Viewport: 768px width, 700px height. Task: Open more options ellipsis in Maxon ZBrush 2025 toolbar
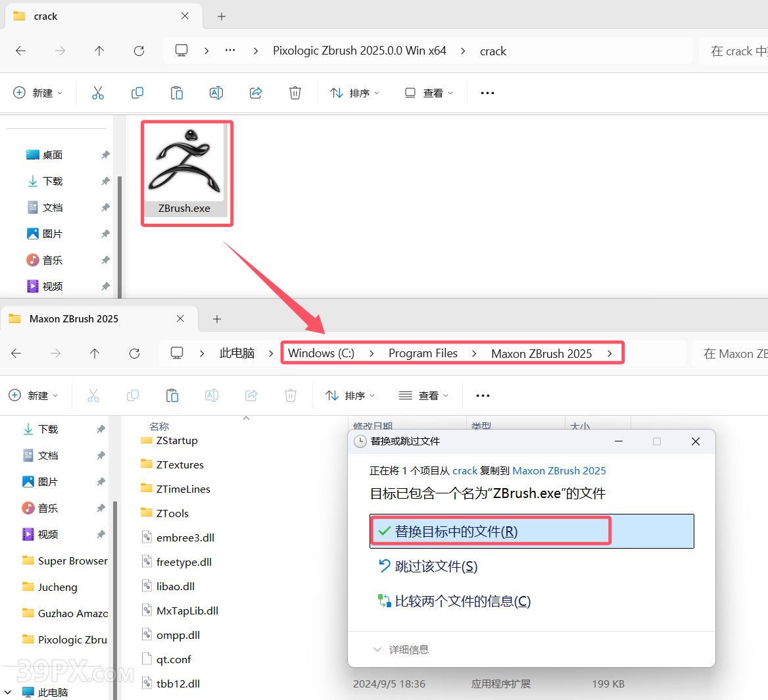(x=483, y=395)
